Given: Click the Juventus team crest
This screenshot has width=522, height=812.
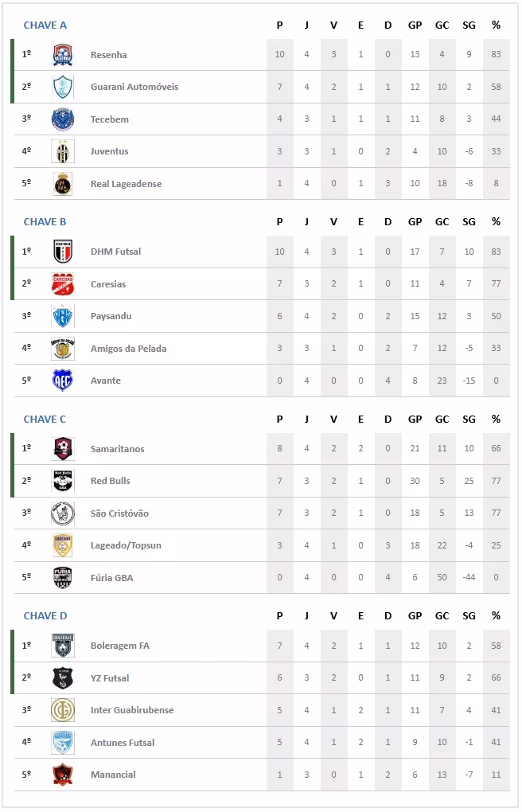Looking at the screenshot, I should pyautogui.click(x=63, y=151).
